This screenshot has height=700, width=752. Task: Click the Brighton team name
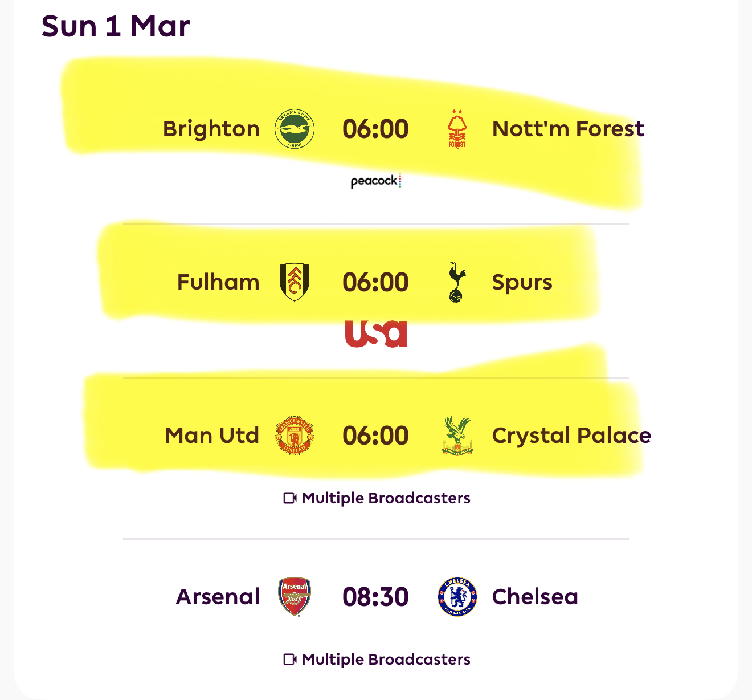211,129
